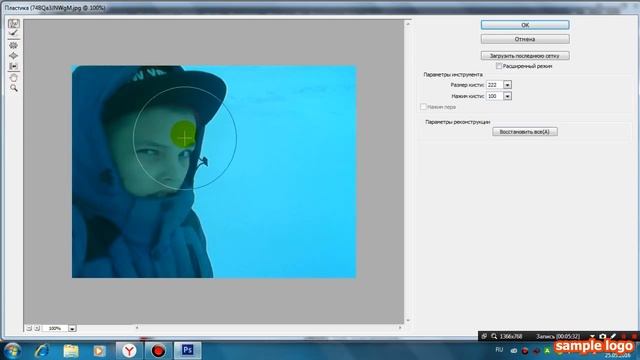640x360 pixels.
Task: Enable the Расширенный режим checkbox
Action: pos(499,66)
